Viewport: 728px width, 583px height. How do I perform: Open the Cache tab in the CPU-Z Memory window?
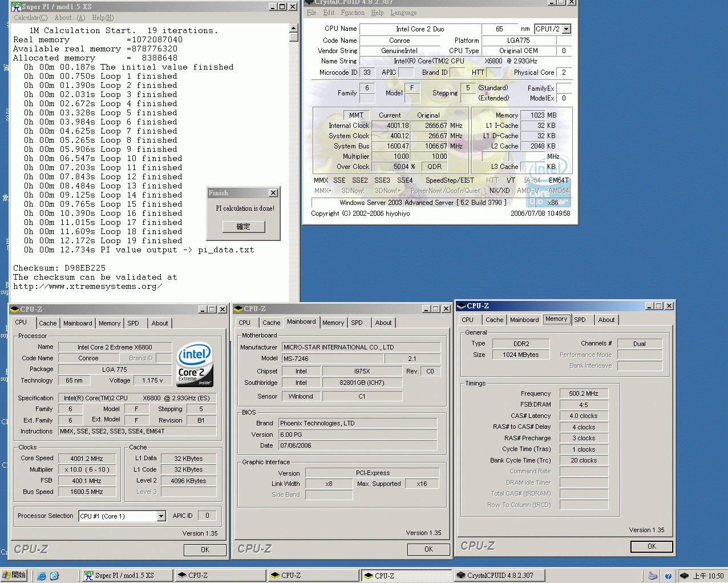point(495,320)
